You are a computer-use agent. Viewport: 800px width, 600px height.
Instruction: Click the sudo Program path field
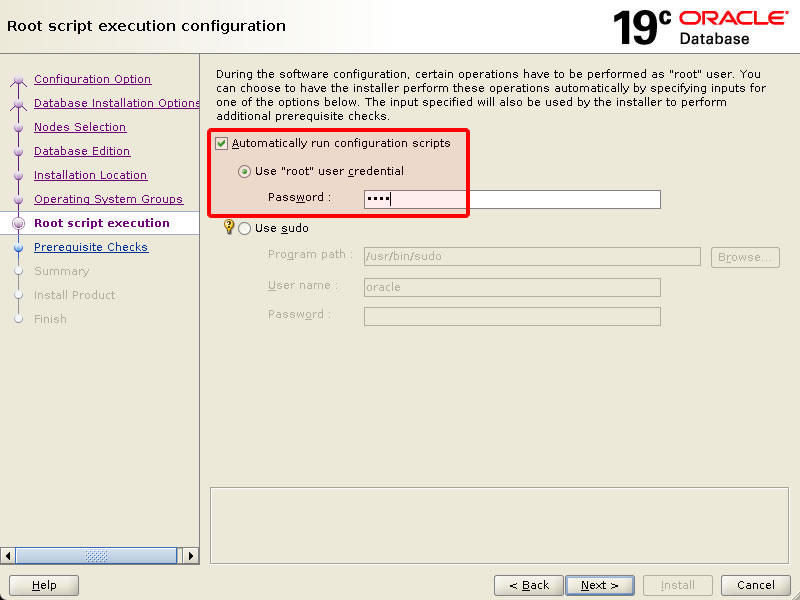click(532, 256)
